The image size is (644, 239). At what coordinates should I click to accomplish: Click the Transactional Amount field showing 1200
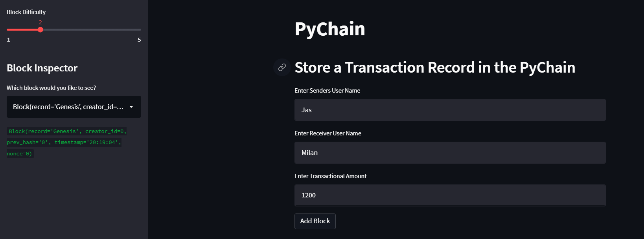(449, 195)
